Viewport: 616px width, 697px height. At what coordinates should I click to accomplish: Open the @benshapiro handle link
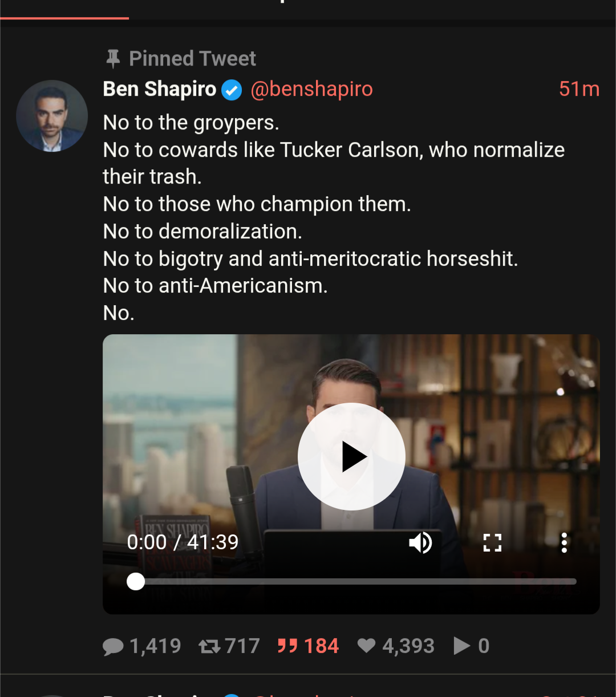(x=311, y=90)
